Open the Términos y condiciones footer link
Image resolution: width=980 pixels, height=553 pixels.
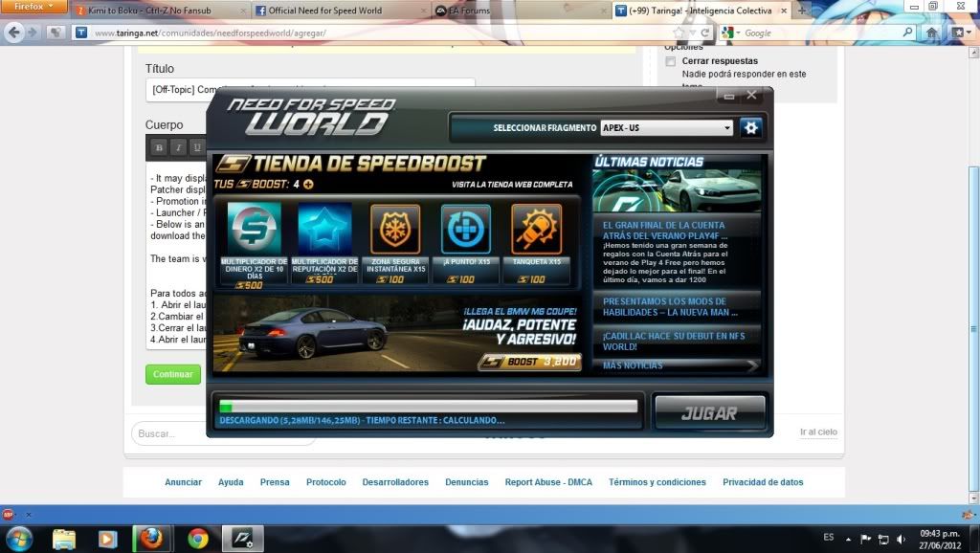pyautogui.click(x=657, y=482)
